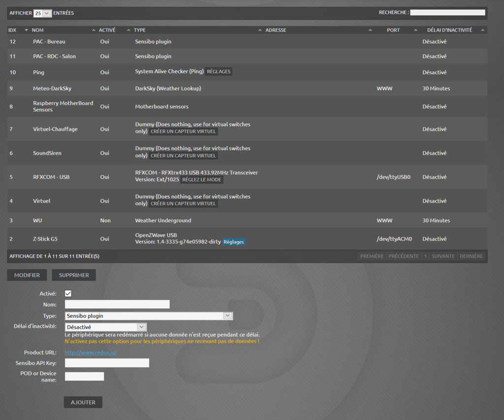Expand the Type hardware dropdown
Screen dimensions: 504x420
(149, 316)
